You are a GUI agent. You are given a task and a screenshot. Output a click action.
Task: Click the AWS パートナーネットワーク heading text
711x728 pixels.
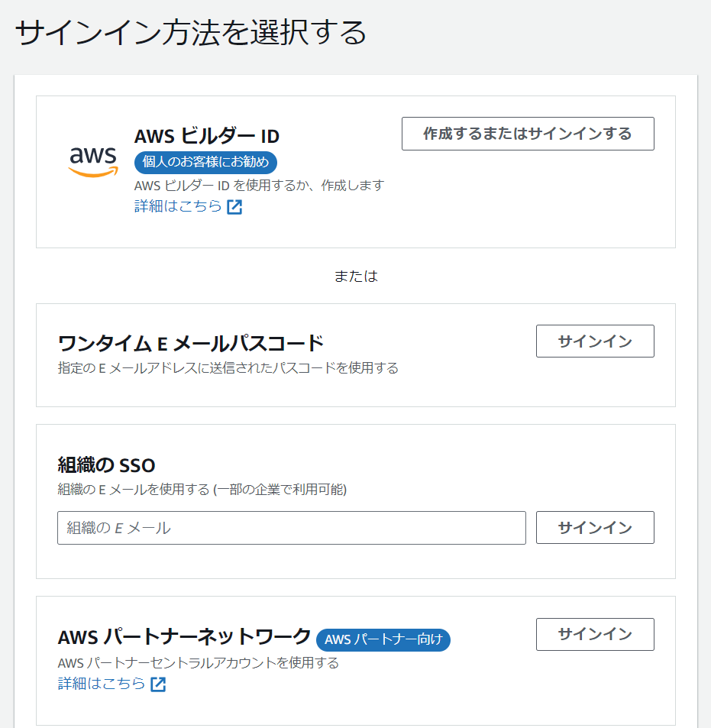185,637
